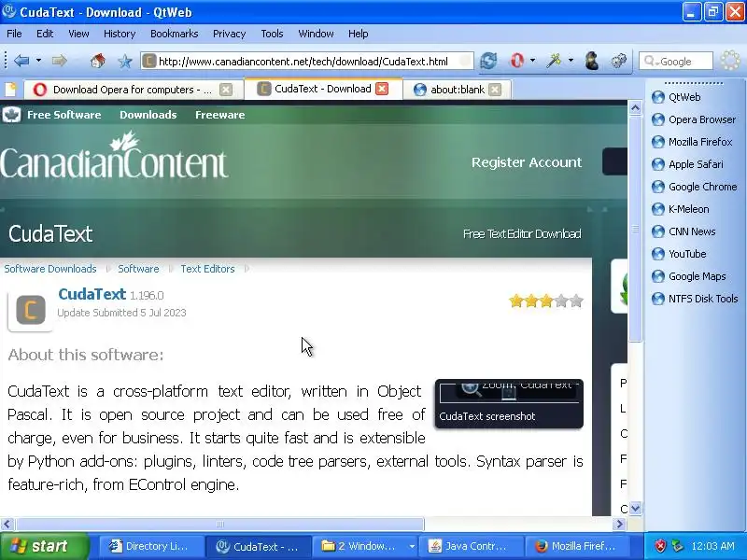Open back history dropdown arrow
The height and width of the screenshot is (560, 747).
(38, 61)
